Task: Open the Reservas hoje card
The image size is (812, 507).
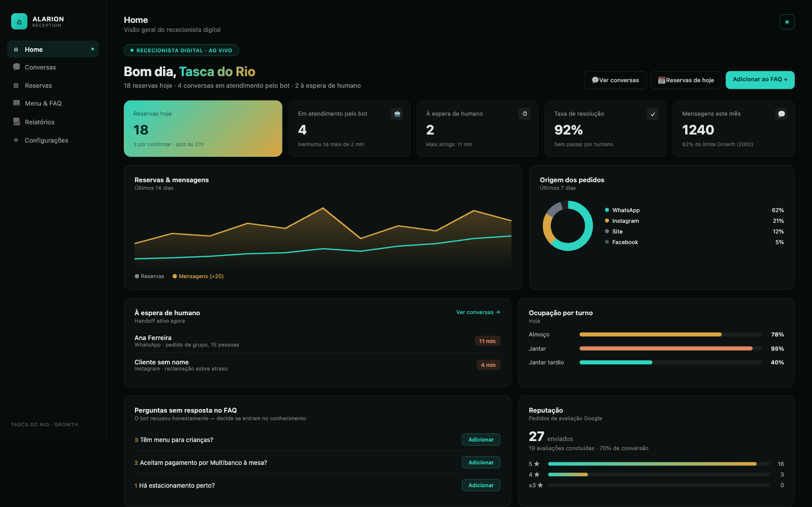Action: pyautogui.click(x=203, y=128)
